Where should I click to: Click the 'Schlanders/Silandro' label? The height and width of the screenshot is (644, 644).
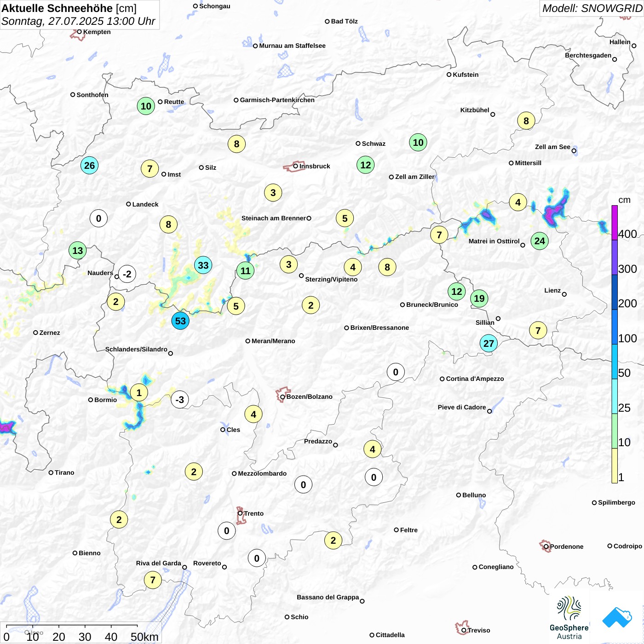(136, 349)
